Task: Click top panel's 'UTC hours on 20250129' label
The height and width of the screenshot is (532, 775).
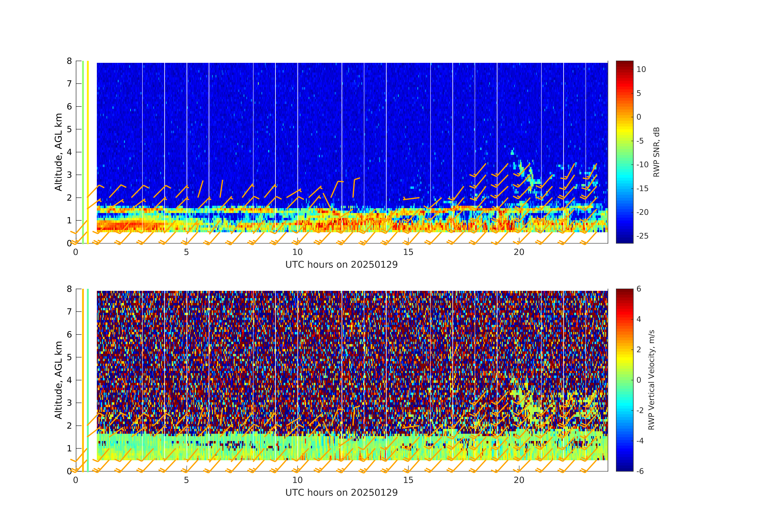Action: pos(341,265)
